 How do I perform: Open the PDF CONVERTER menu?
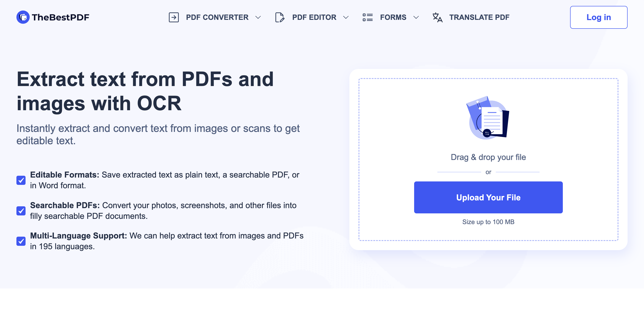tap(217, 17)
